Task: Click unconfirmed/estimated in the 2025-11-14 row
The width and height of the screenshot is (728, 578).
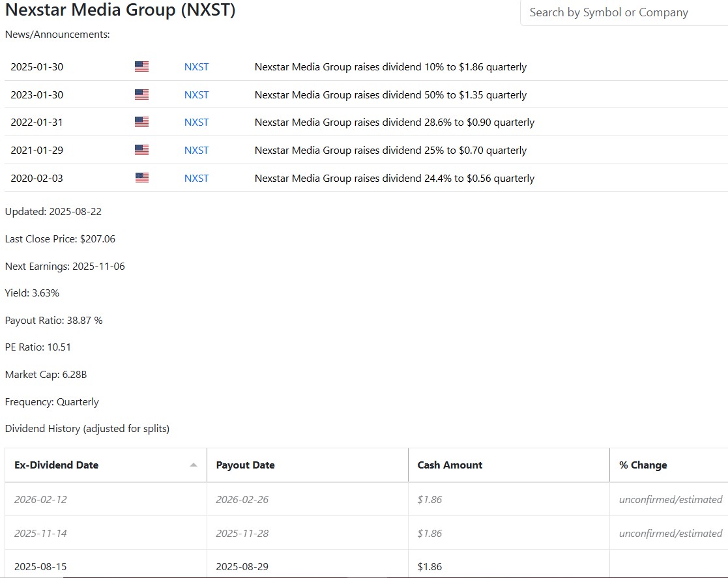Action: [x=671, y=534]
